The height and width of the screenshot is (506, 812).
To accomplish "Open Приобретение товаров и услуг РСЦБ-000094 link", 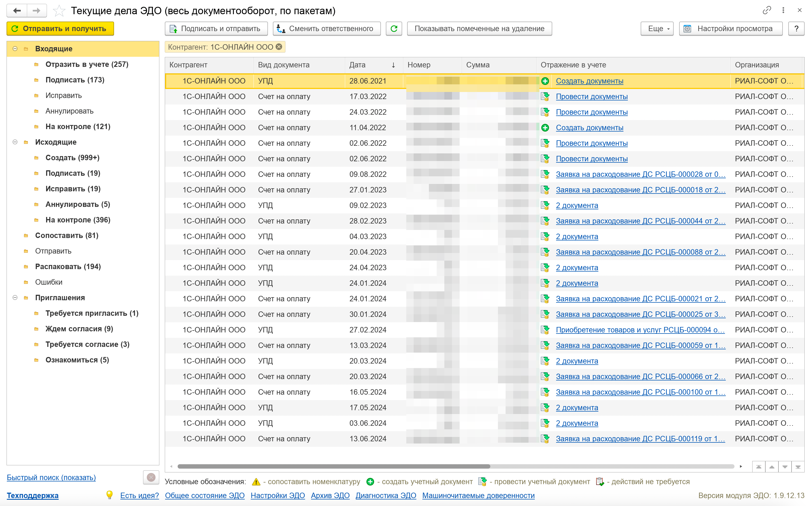I will (x=640, y=330).
